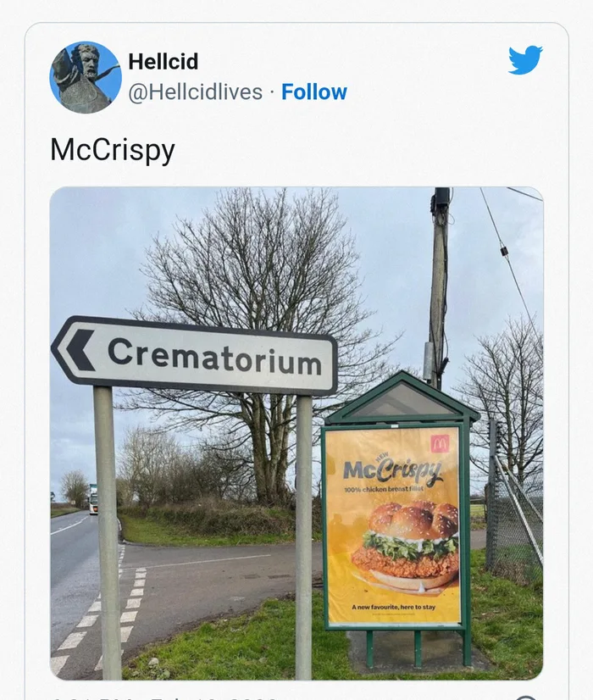
Task: Click 'A new favourite, here to stay' slogan
Action: click(x=393, y=607)
